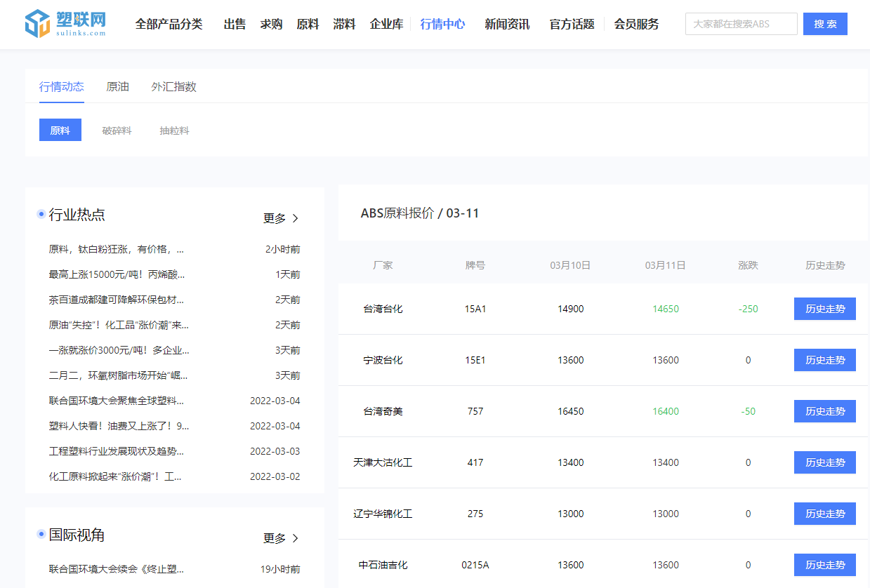
Task: Go to the 出售 menu item
Action: 235,24
